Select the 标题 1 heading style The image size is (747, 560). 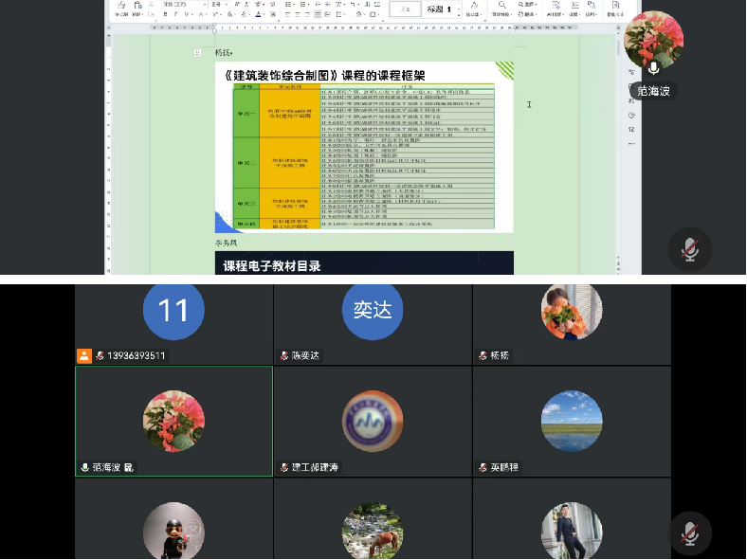[441, 9]
